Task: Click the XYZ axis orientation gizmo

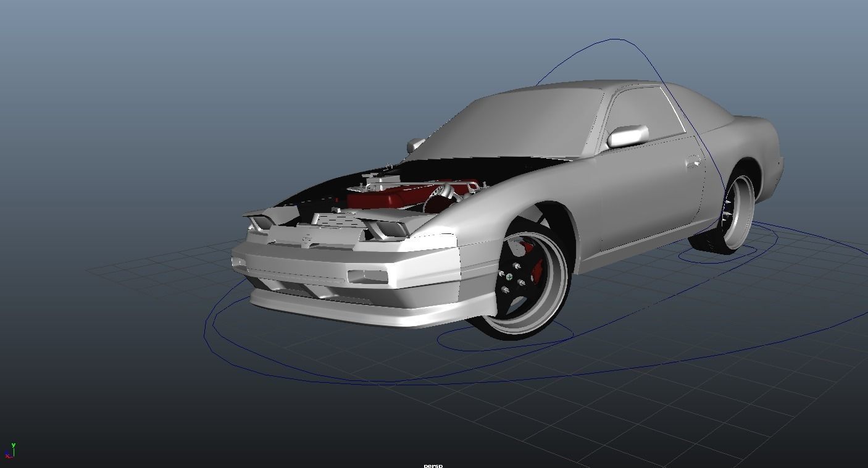Action: click(10, 451)
